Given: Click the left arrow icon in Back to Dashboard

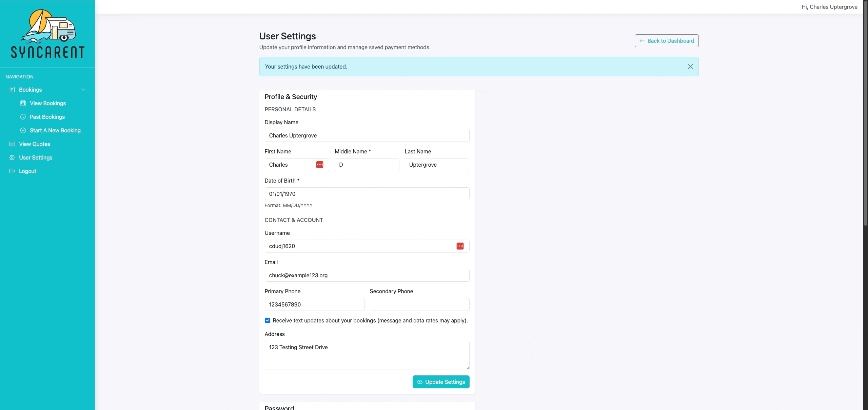Looking at the screenshot, I should pos(642,41).
